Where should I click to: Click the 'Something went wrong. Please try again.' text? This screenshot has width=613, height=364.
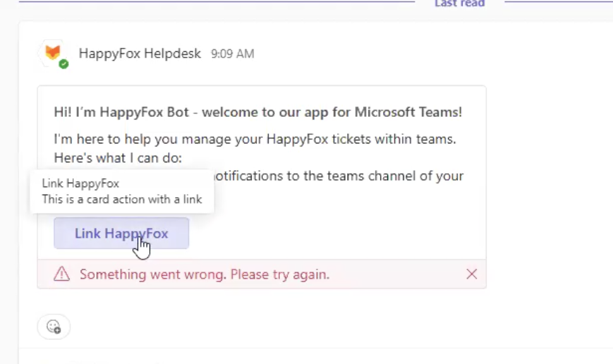point(204,275)
